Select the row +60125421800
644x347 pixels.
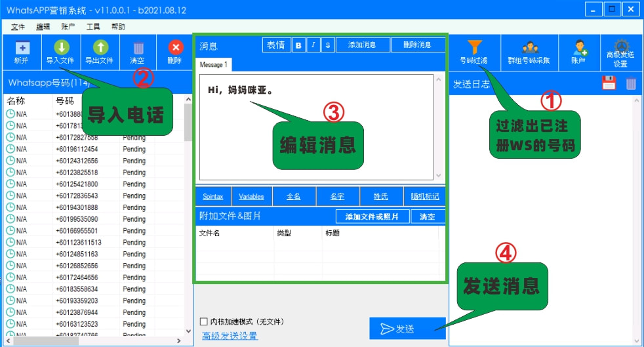point(94,184)
